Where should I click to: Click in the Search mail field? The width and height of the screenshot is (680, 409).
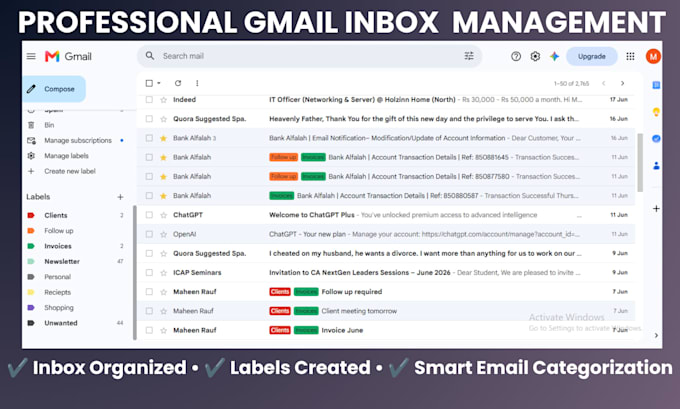pyautogui.click(x=310, y=56)
